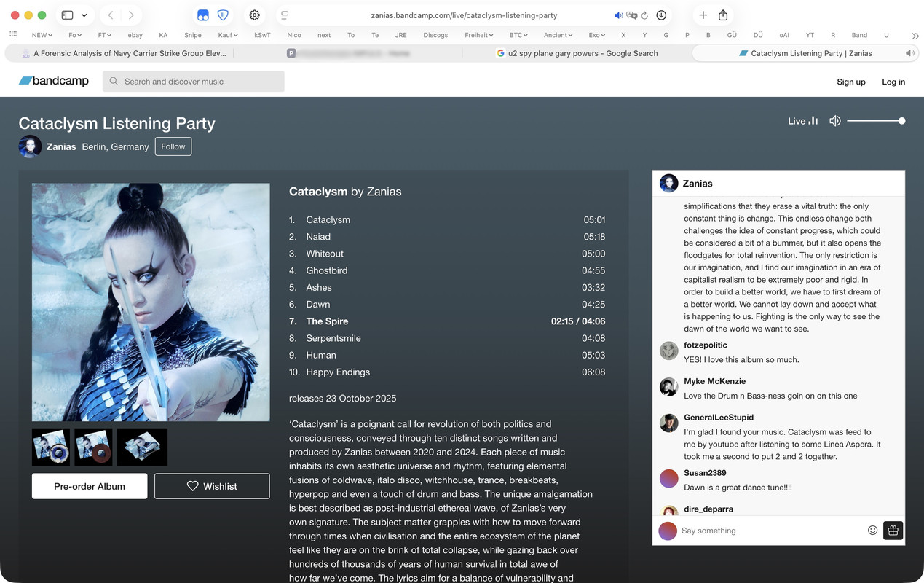
Task: Open a new tab with plus icon
Action: [703, 15]
